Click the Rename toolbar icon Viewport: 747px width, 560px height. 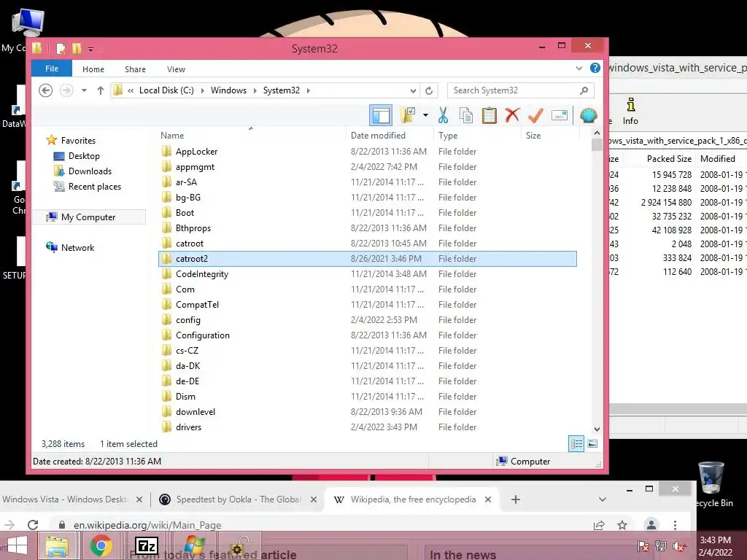(560, 115)
